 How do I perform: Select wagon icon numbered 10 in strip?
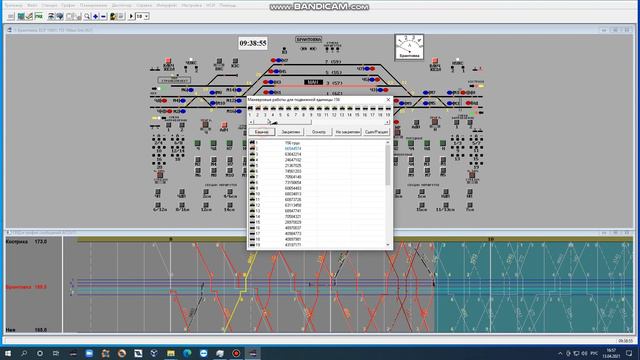click(x=319, y=109)
